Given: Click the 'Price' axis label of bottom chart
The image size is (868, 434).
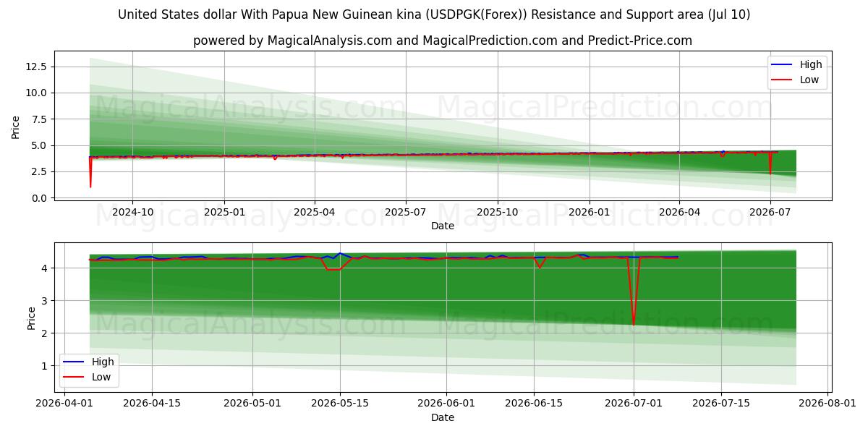Looking at the screenshot, I should [x=32, y=318].
